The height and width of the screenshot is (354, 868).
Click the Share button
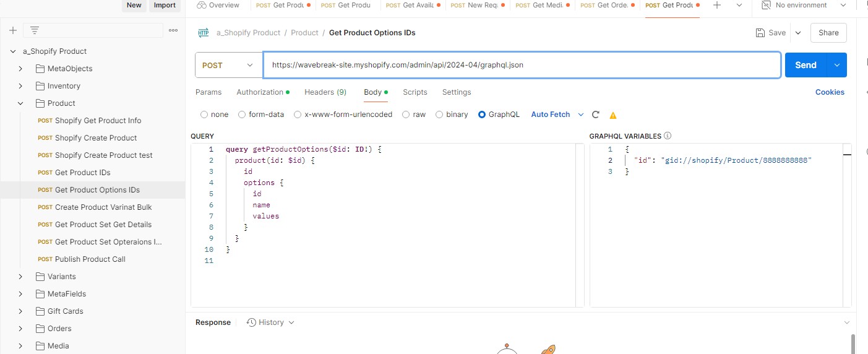pyautogui.click(x=828, y=33)
